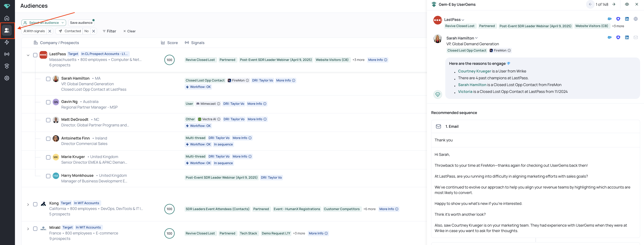This screenshot has height=245, width=644.
Task: Collapse the LastPass prospects row
Action: coord(28,55)
